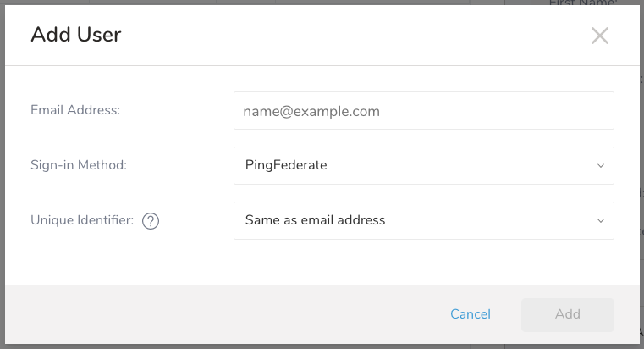Screen dimensions: 644x349
Task: Cancel adding the user
Action: click(471, 314)
